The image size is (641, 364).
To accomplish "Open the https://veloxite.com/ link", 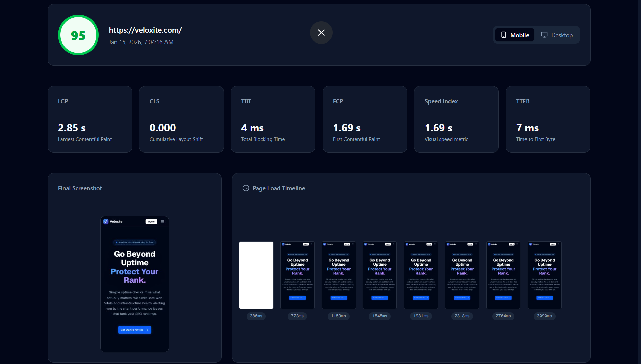I will click(145, 30).
